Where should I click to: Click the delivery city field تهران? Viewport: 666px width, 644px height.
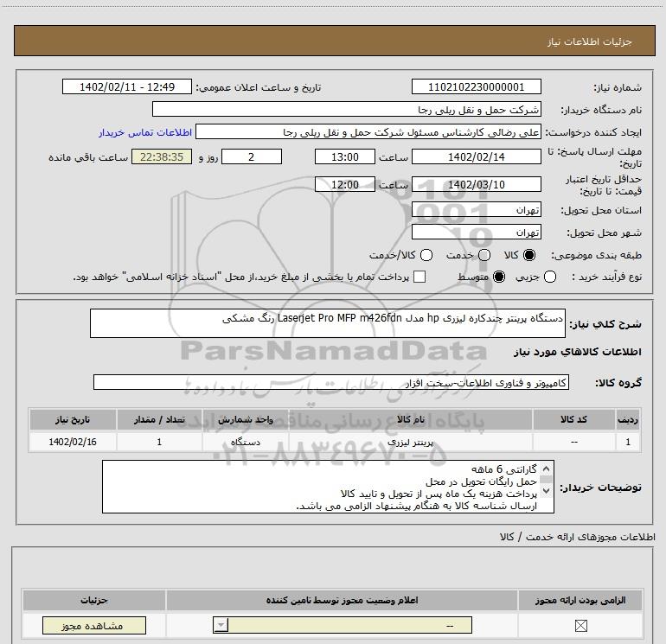point(476,232)
